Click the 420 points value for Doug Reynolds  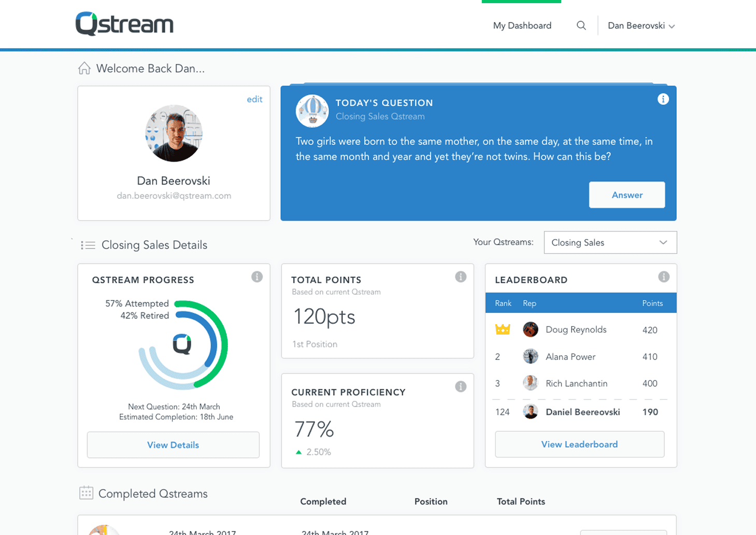(650, 330)
